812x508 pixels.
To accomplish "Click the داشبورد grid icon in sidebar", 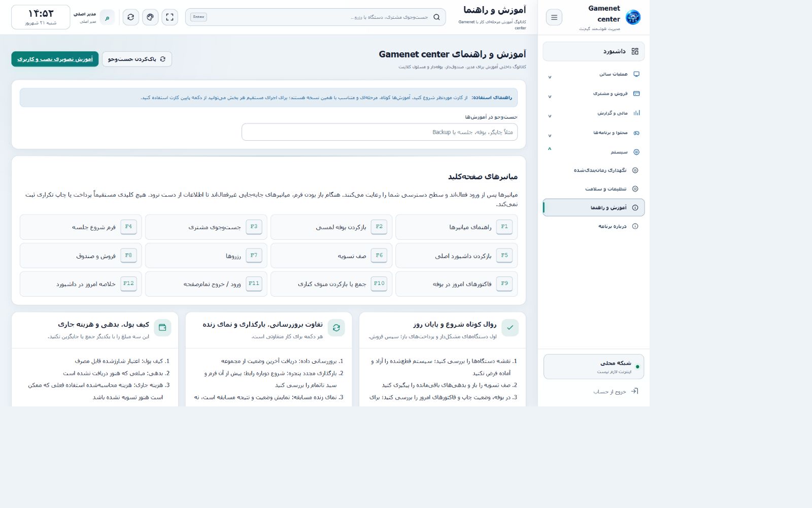I will pos(635,51).
